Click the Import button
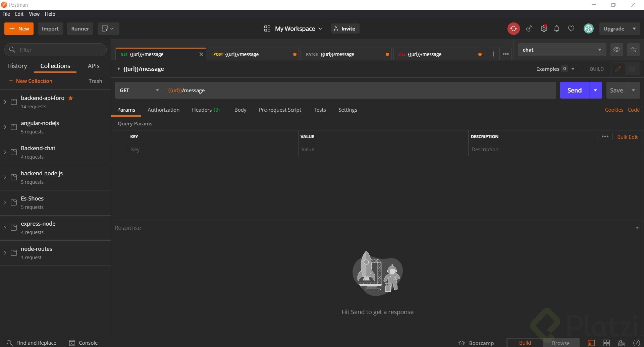The height and width of the screenshot is (347, 644). [50, 29]
